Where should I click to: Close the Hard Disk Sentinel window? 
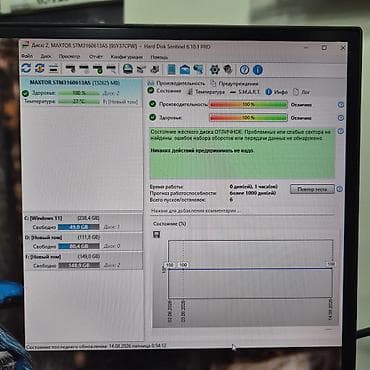click(343, 48)
